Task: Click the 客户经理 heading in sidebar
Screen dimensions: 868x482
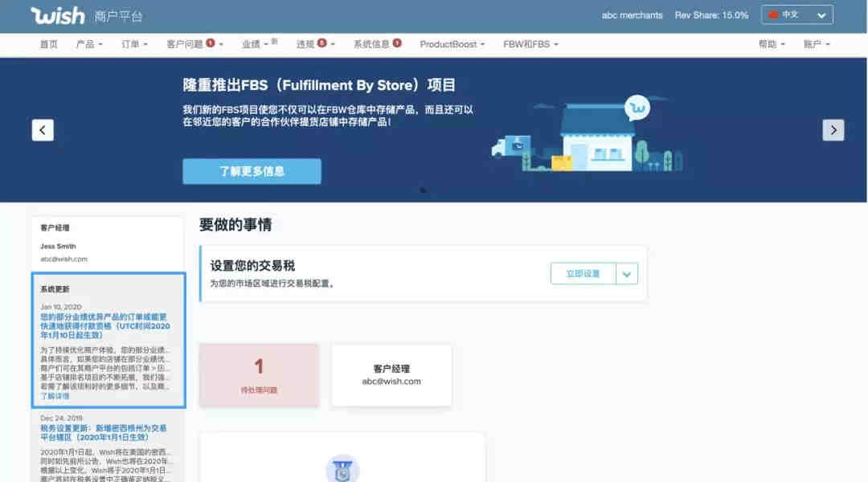Action: click(x=55, y=228)
